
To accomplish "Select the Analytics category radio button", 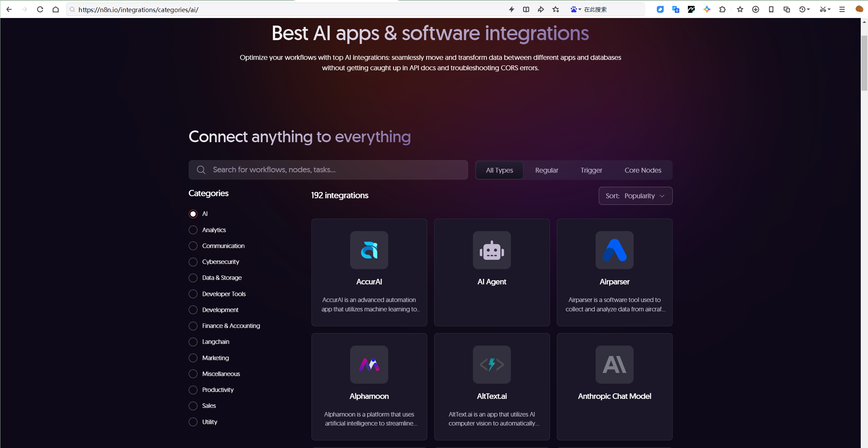I will (x=193, y=230).
